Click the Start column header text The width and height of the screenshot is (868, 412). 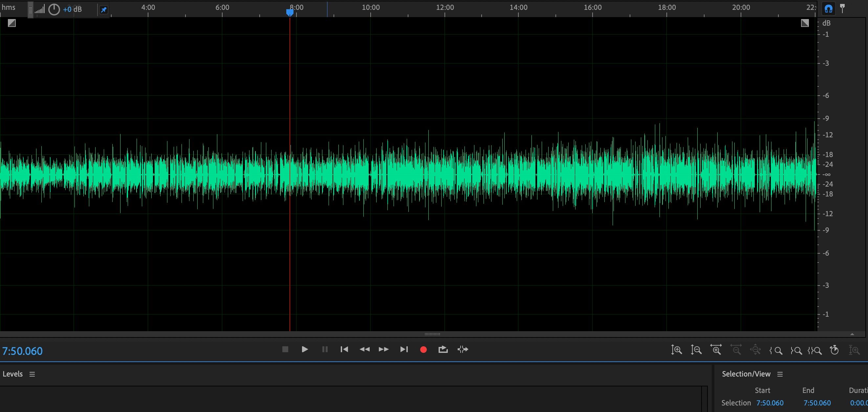[763, 390]
